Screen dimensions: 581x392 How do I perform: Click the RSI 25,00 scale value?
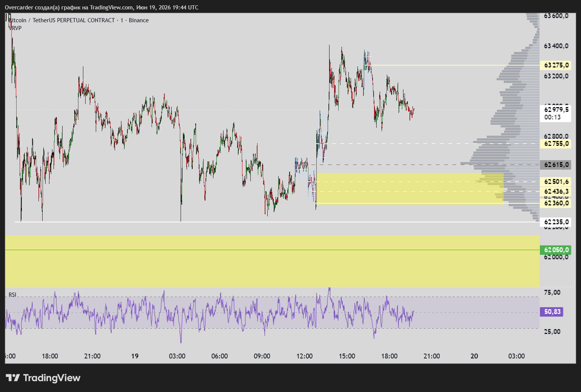pos(552,332)
